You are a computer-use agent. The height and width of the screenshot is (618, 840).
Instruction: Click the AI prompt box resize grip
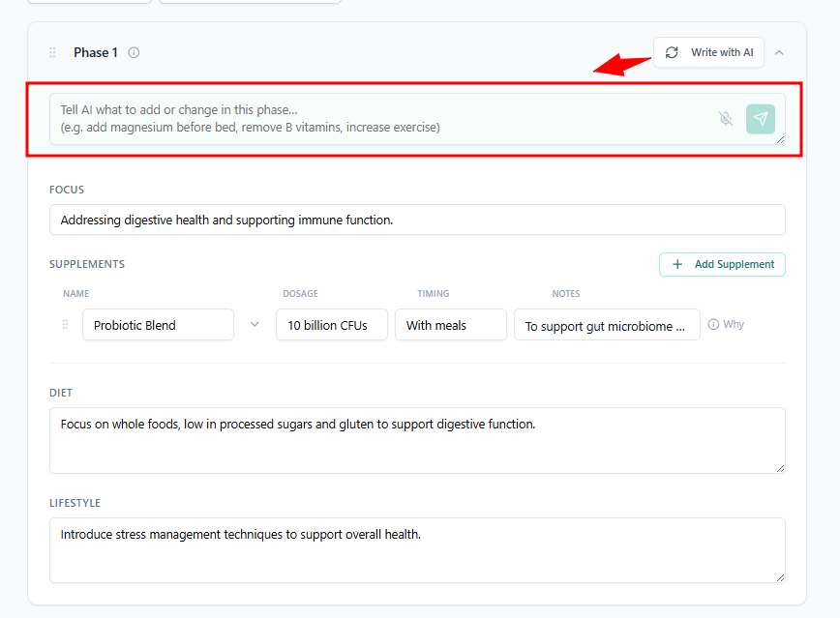(x=781, y=140)
